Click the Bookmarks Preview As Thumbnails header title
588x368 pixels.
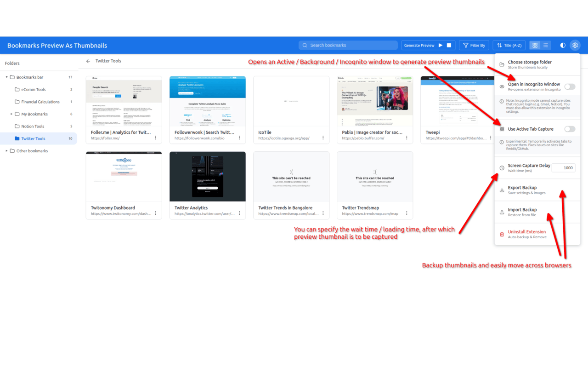[57, 46]
